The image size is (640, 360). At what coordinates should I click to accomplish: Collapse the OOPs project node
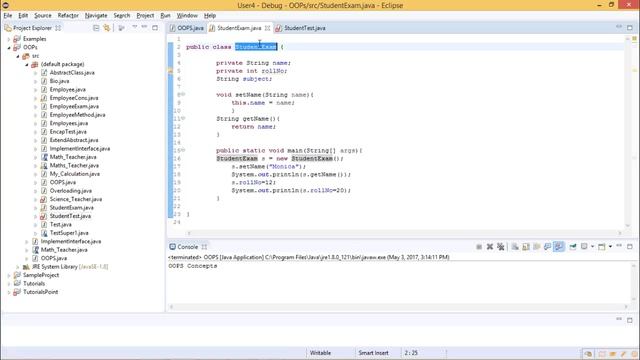[9, 48]
